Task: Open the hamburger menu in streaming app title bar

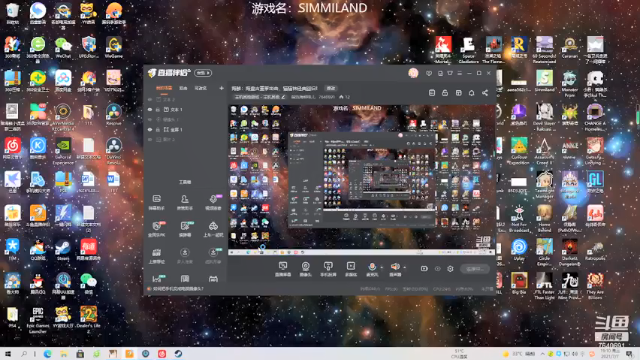Action: pyautogui.click(x=460, y=73)
